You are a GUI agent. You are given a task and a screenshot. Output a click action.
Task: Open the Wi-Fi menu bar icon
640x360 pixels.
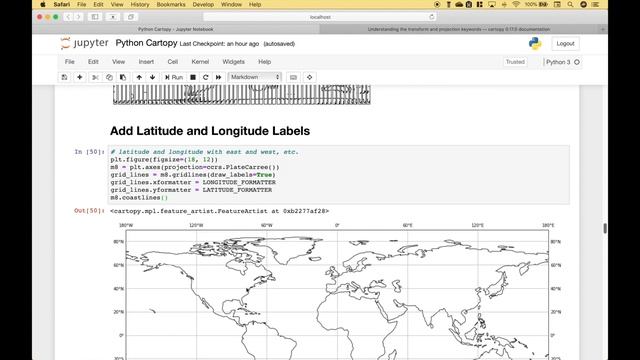point(516,4)
